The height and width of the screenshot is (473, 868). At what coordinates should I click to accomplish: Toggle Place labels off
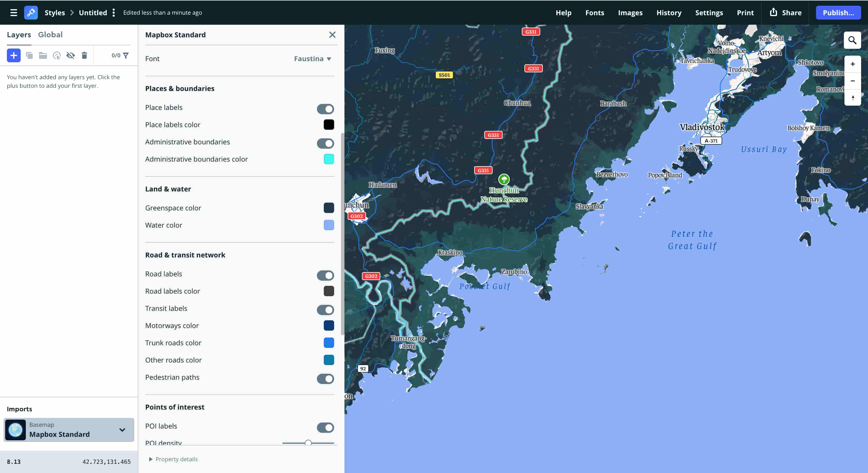325,109
